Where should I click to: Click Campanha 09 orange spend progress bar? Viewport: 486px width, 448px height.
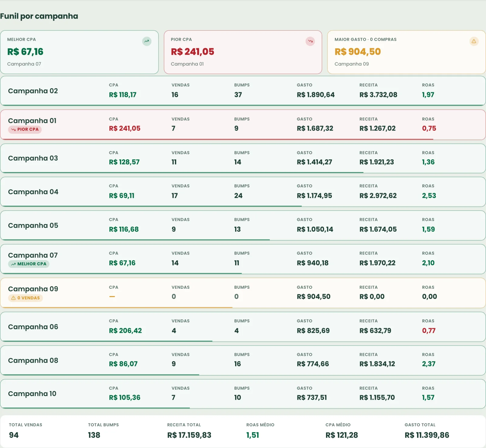tap(117, 308)
